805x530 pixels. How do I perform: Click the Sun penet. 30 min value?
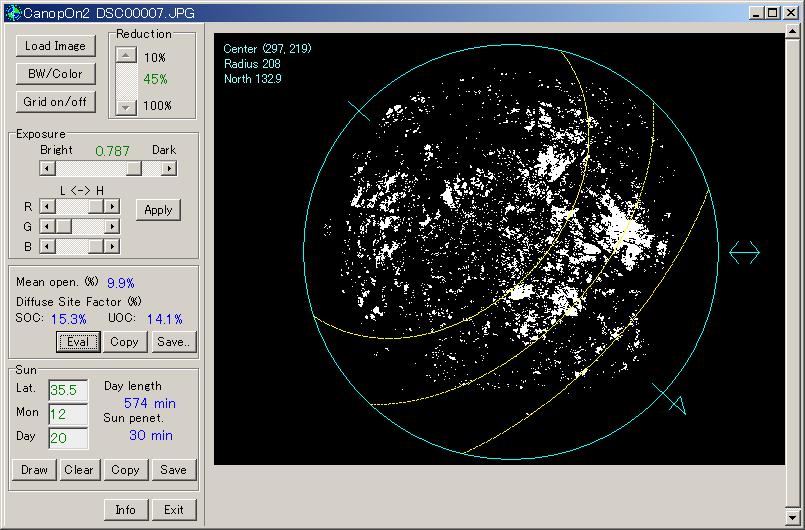[151, 436]
